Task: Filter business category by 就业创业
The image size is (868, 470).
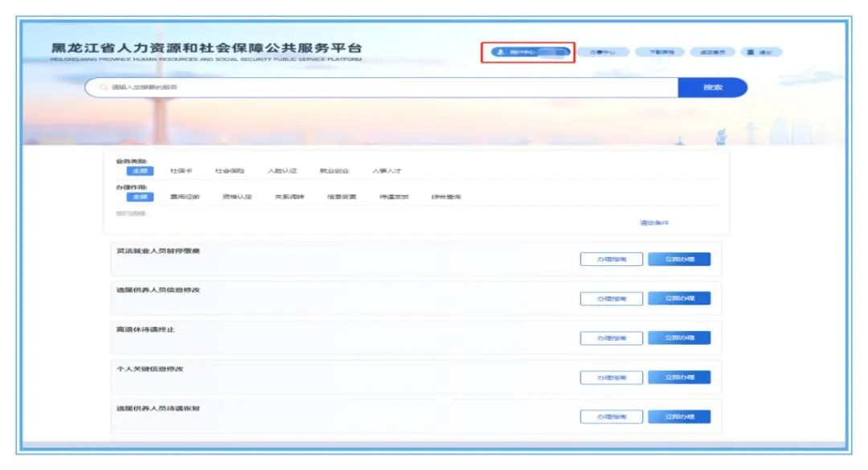Action: coord(334,171)
